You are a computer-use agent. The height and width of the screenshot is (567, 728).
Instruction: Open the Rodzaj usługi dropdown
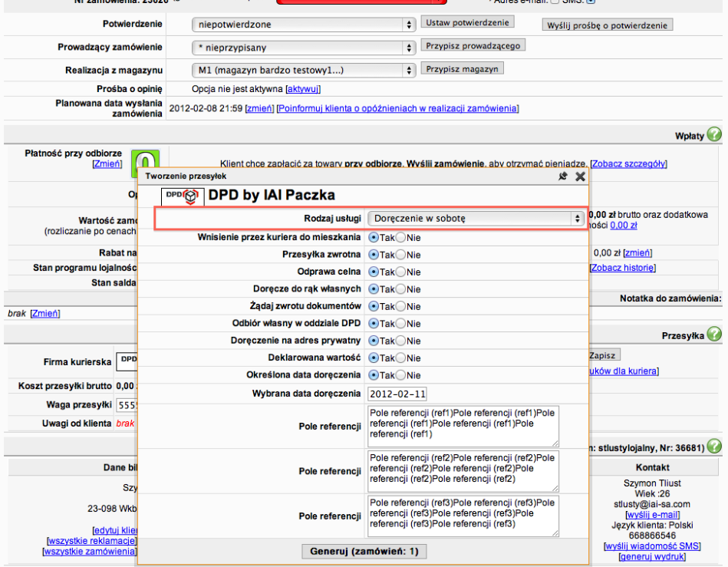coord(476,218)
